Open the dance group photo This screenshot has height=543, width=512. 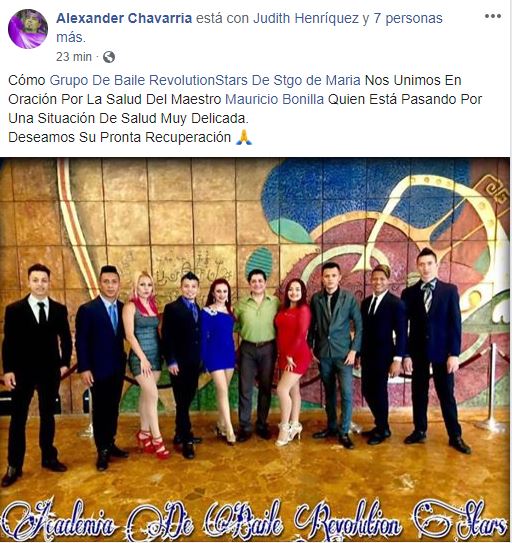click(256, 350)
